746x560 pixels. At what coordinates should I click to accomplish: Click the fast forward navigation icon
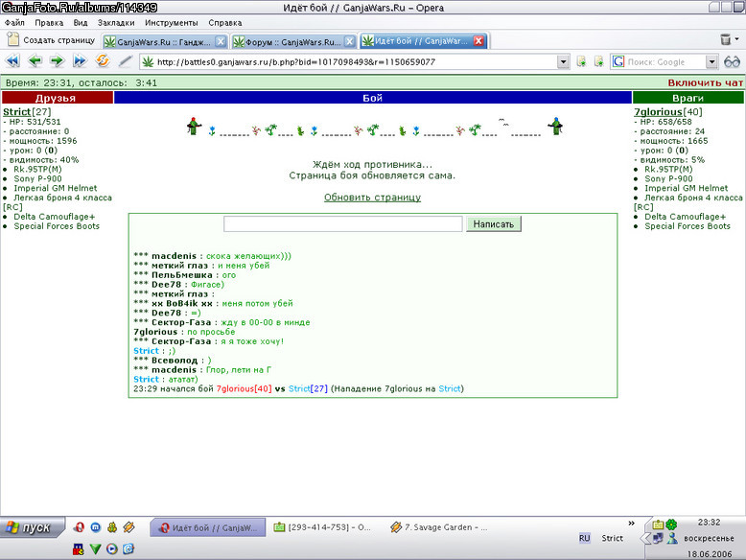[x=80, y=61]
